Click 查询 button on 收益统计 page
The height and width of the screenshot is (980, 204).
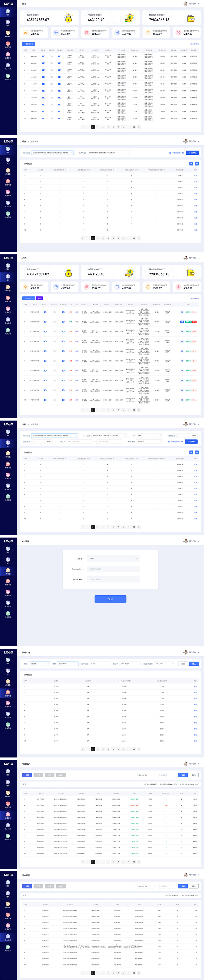[x=183, y=775]
